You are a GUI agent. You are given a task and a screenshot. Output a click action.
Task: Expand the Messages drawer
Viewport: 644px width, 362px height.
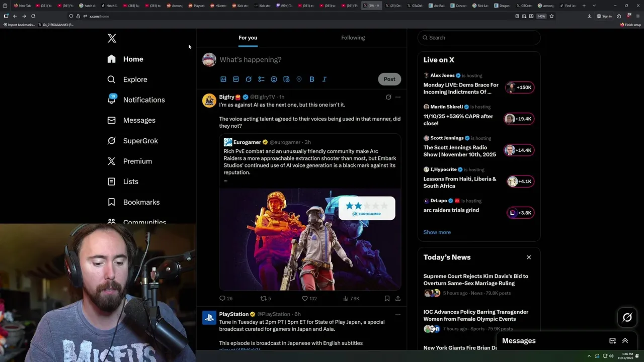[625, 341]
